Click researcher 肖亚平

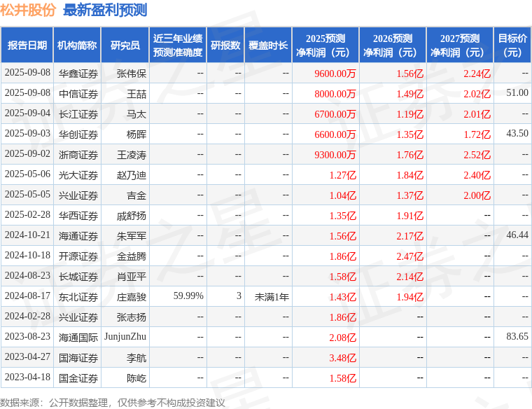132,277
